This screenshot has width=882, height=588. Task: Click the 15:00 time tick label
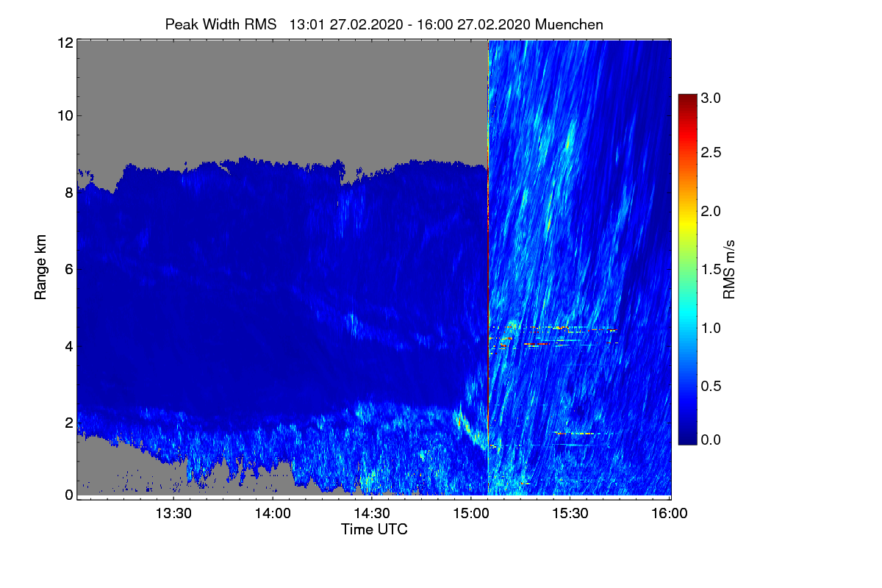[x=471, y=512]
